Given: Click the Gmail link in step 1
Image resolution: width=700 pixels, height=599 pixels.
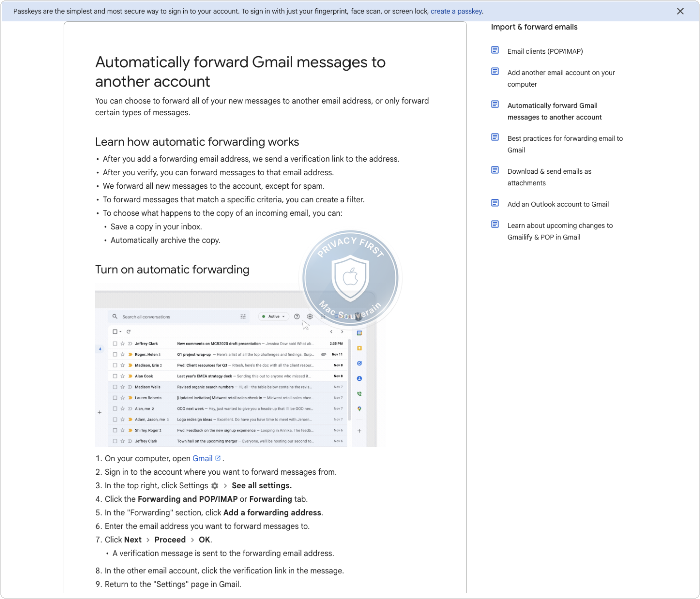Looking at the screenshot, I should click(202, 458).
